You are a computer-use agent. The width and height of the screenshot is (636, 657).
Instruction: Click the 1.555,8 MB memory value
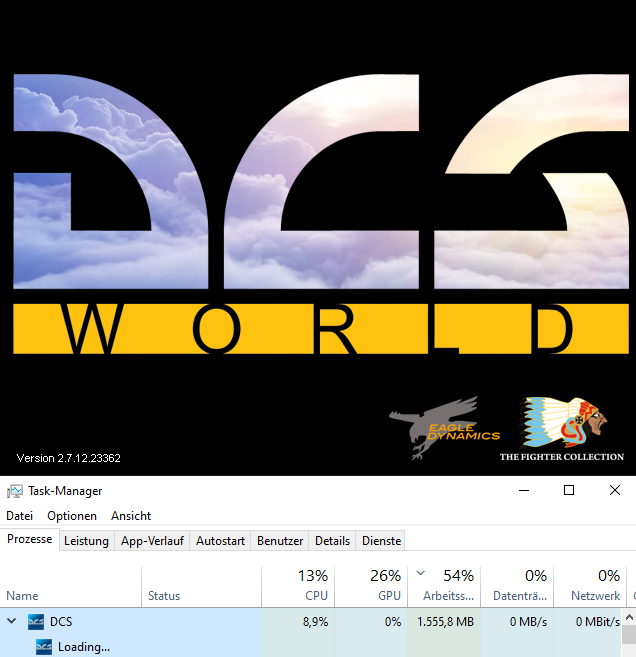[445, 621]
